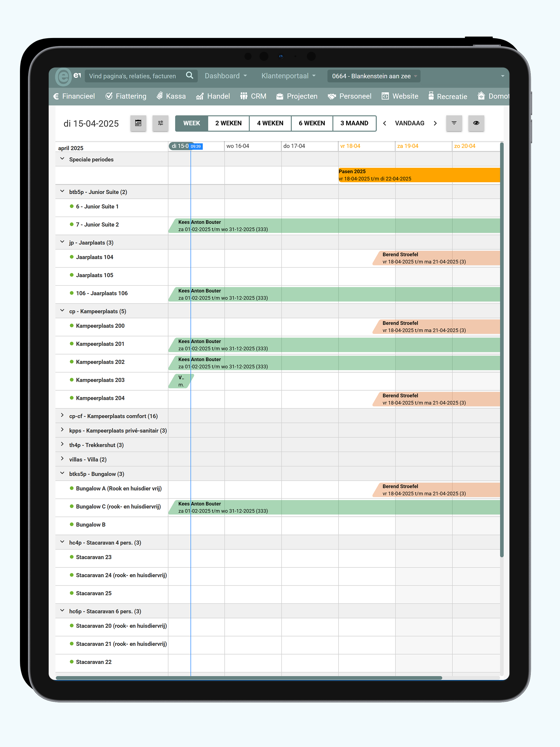Click the vertical scrollbar of the planning board
Image resolution: width=560 pixels, height=747 pixels.
(502, 349)
